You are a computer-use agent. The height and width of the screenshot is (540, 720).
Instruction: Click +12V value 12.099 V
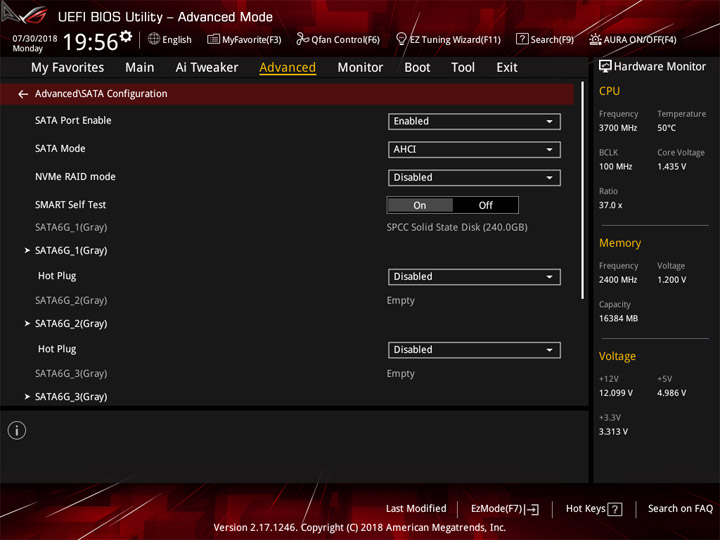pos(615,393)
